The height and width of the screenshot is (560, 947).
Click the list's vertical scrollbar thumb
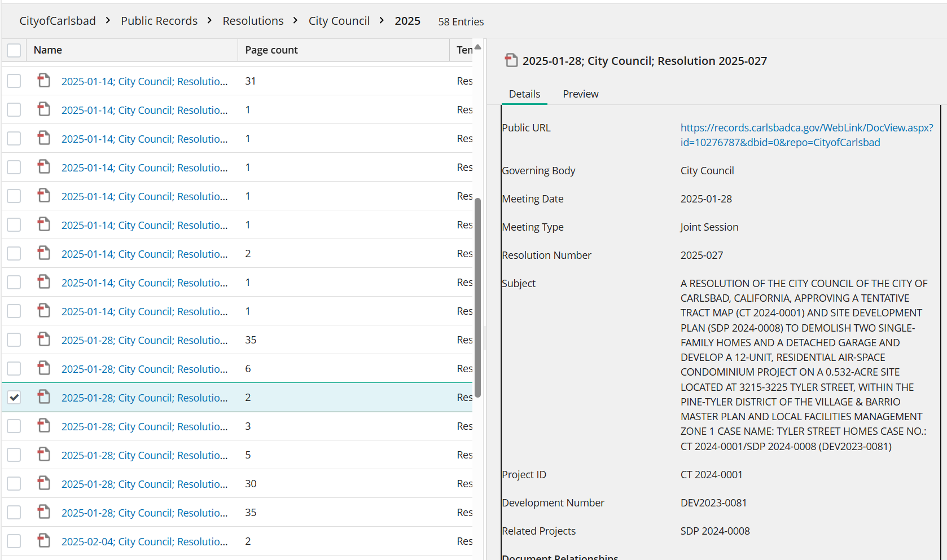click(477, 298)
